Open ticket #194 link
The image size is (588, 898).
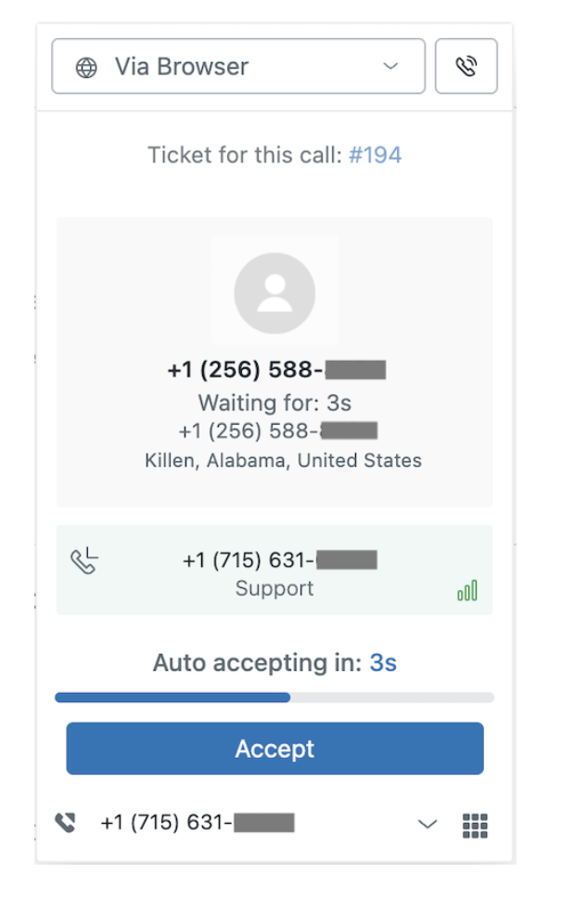[x=375, y=155]
